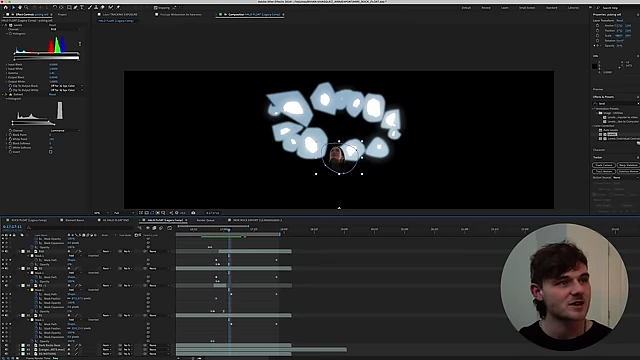Select the Rectangle shape tool
This screenshot has height=360, width=640.
coord(69,7)
